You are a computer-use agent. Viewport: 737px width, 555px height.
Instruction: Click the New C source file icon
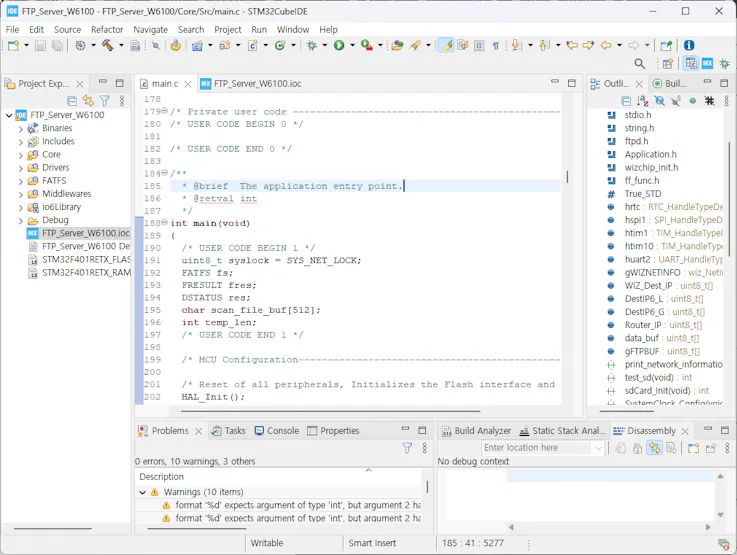[x=252, y=45]
